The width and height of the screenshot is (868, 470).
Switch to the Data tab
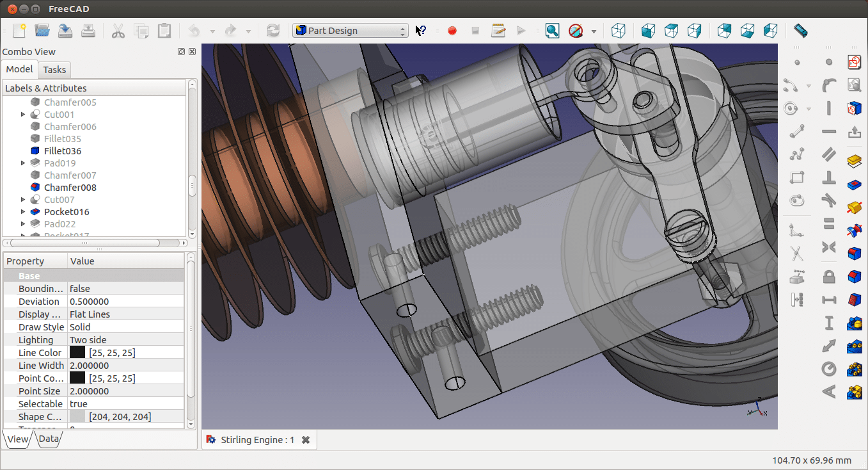[x=48, y=439]
